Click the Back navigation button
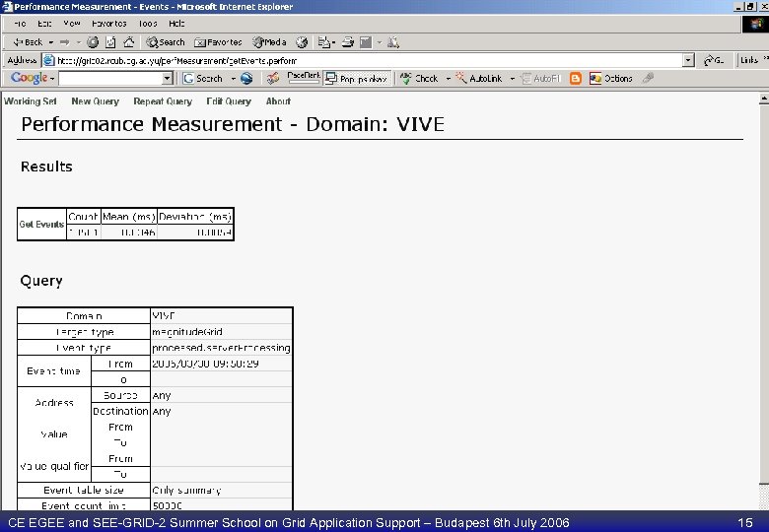The image size is (769, 532). coord(28,42)
